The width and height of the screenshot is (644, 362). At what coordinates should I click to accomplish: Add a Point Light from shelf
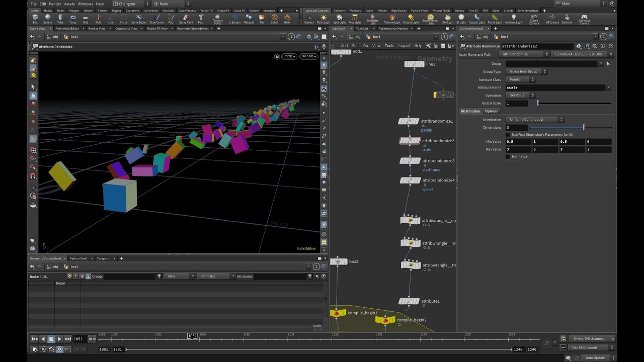coord(324,19)
